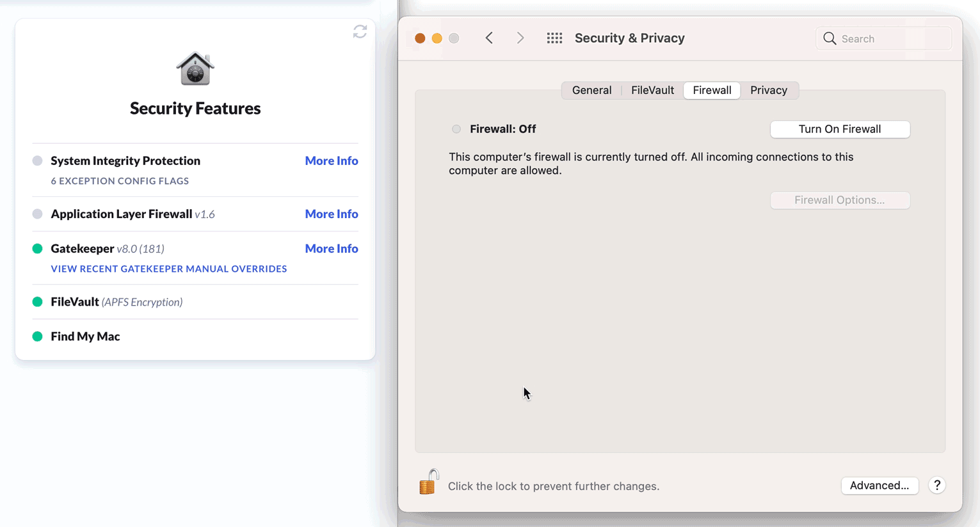Open the show all preferences grid icon
The width and height of the screenshot is (980, 527).
[x=554, y=38]
